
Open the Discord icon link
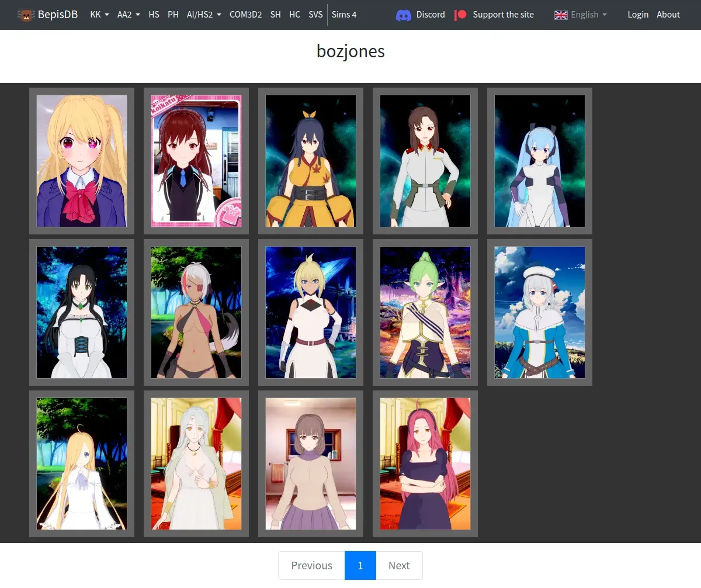tap(403, 15)
